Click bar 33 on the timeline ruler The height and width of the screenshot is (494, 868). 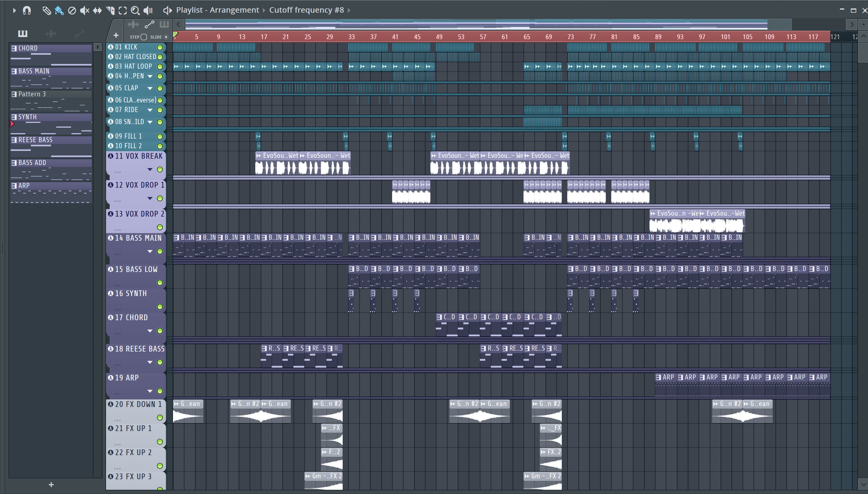[x=351, y=37]
